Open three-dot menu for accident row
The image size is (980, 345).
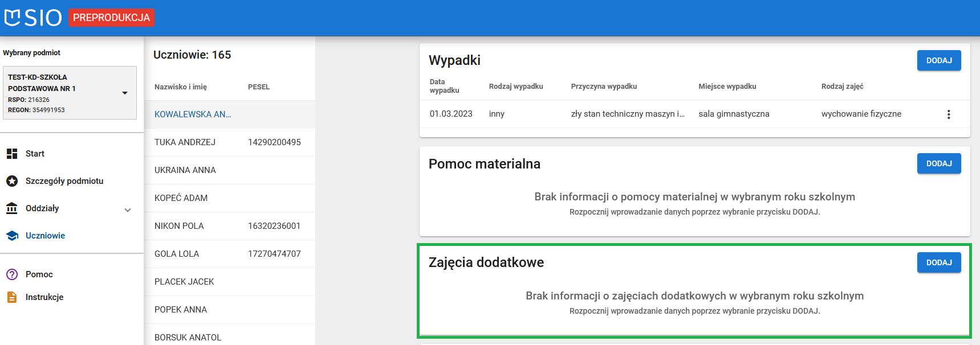pyautogui.click(x=949, y=114)
